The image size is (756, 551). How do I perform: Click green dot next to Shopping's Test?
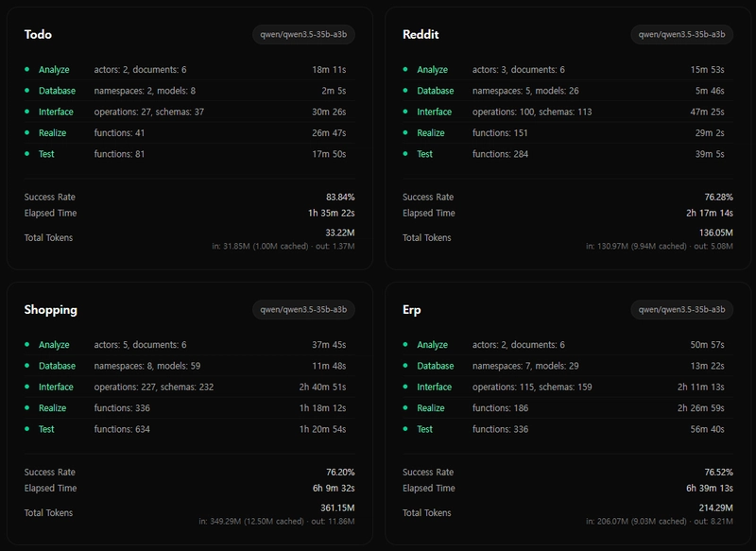click(x=27, y=429)
